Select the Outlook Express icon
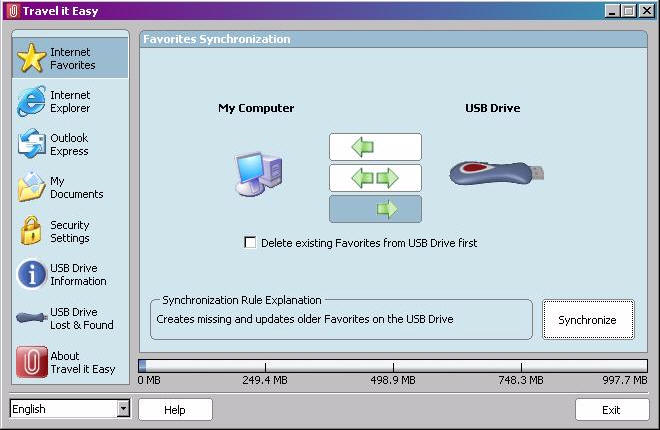660x430 pixels. coord(31,144)
